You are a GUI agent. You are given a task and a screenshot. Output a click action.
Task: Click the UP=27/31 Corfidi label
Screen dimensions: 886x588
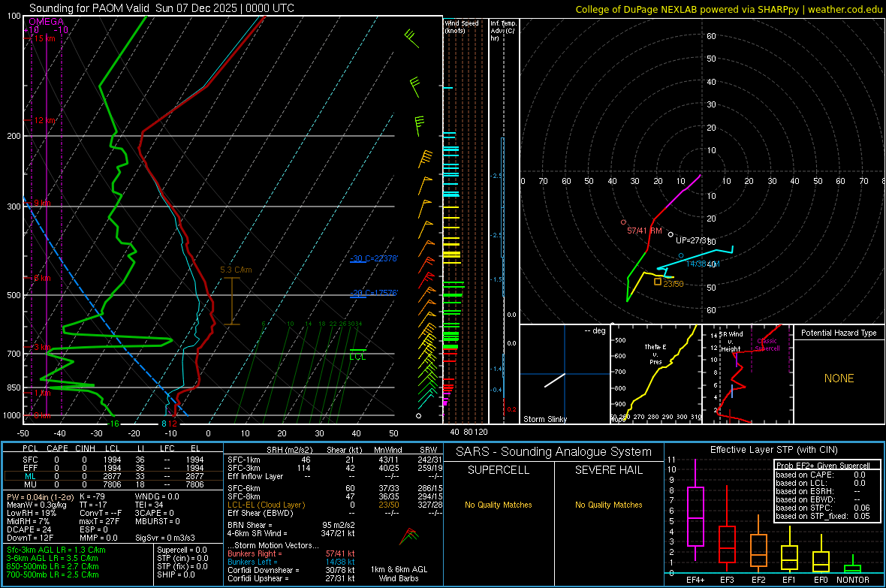(x=692, y=240)
